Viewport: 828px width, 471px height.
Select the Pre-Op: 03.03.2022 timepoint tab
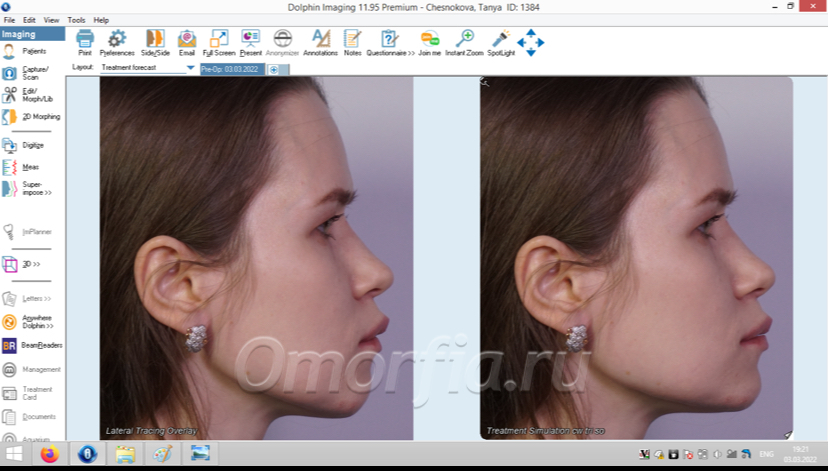click(x=232, y=69)
